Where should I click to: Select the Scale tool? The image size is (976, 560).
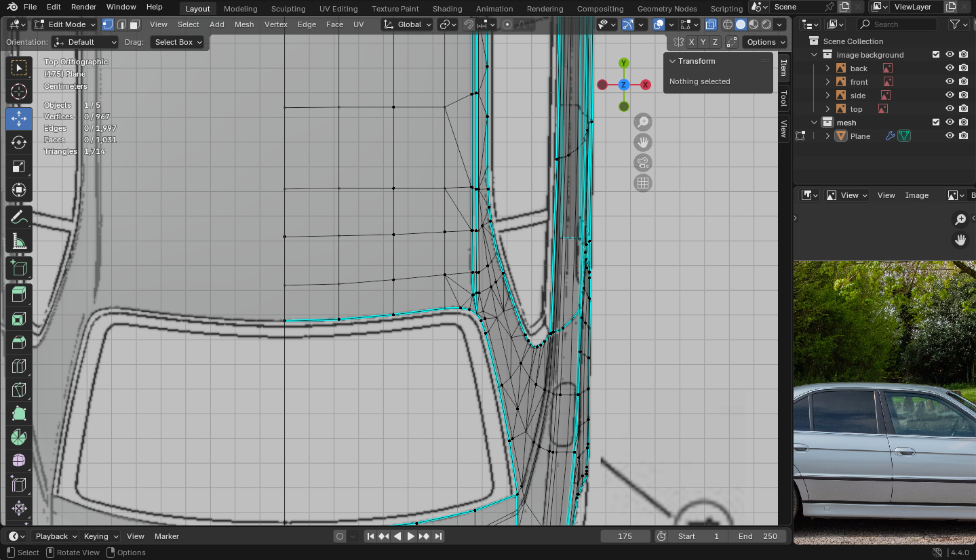click(x=19, y=167)
